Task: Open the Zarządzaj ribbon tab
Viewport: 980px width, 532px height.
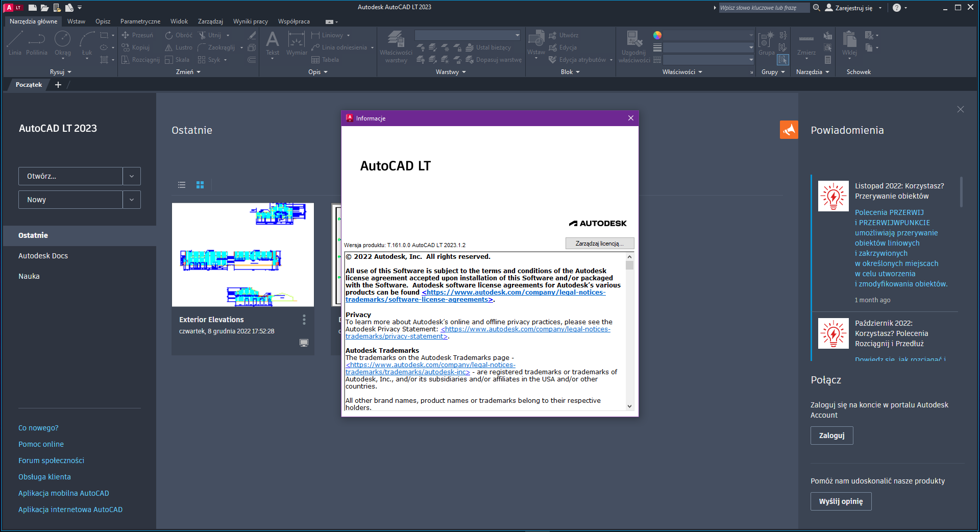Action: click(x=210, y=21)
